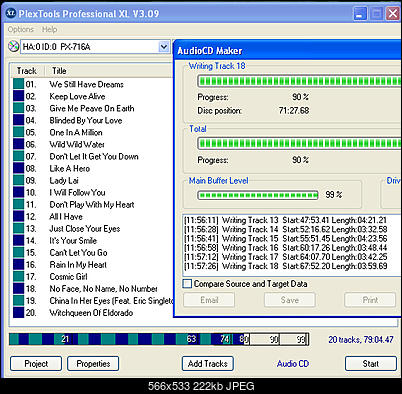Image resolution: width=402 pixels, height=394 pixels.
Task: Tick the Compare Source and Target Data checkbox
Action: coord(187,284)
